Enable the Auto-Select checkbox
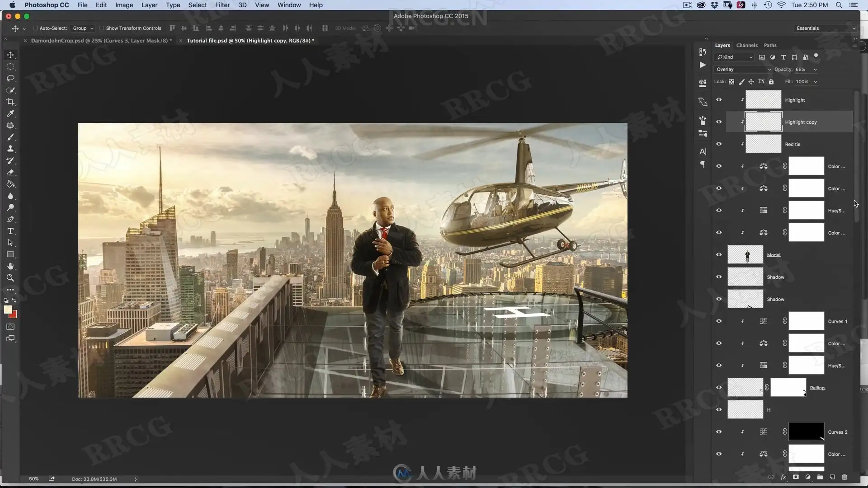Image resolution: width=868 pixels, height=488 pixels. tap(35, 28)
